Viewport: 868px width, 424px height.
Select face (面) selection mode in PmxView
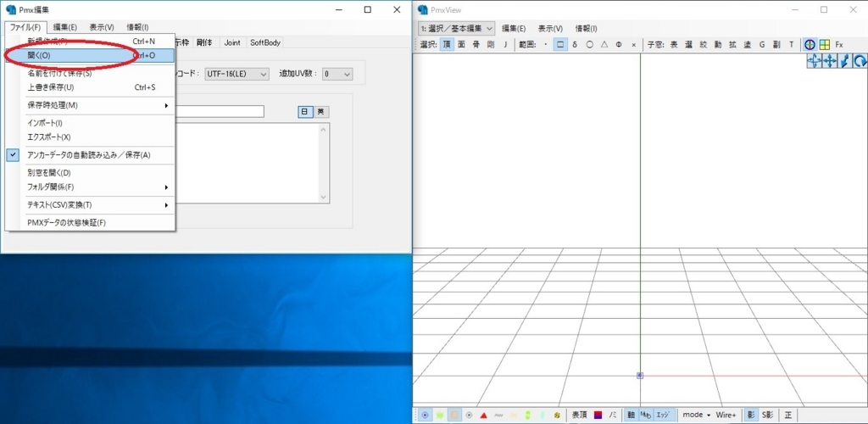click(461, 45)
